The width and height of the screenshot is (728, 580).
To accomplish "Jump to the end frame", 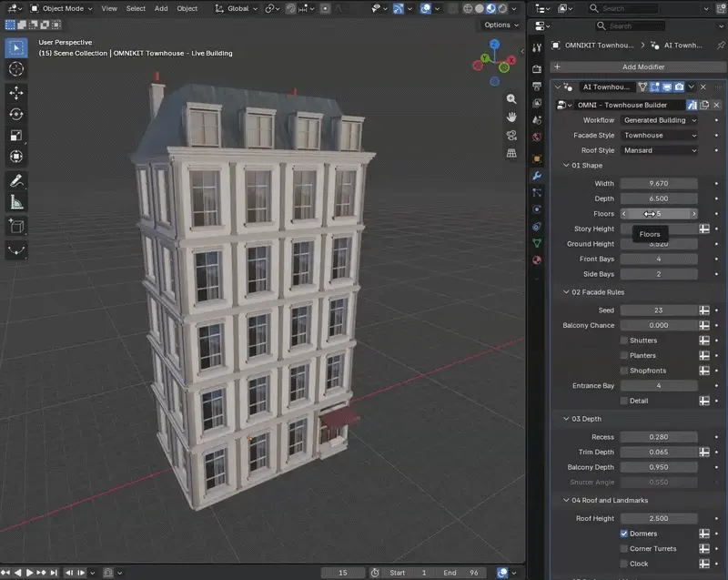I will click(x=54, y=573).
